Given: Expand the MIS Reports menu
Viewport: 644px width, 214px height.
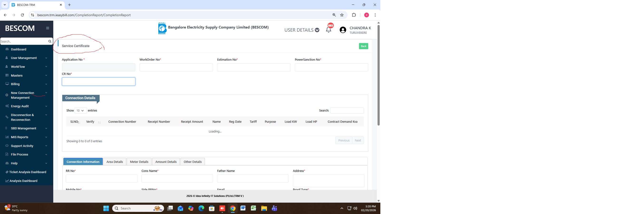Looking at the screenshot, I should coord(26,137).
